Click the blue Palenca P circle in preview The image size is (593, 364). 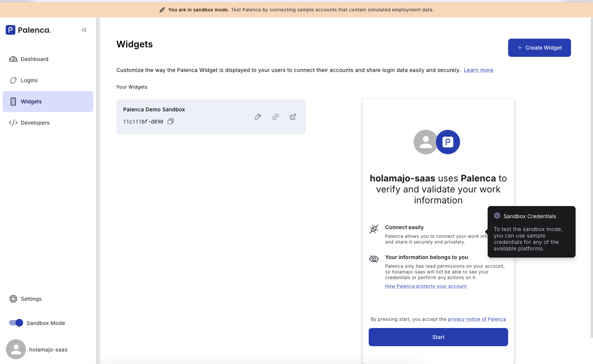click(448, 142)
